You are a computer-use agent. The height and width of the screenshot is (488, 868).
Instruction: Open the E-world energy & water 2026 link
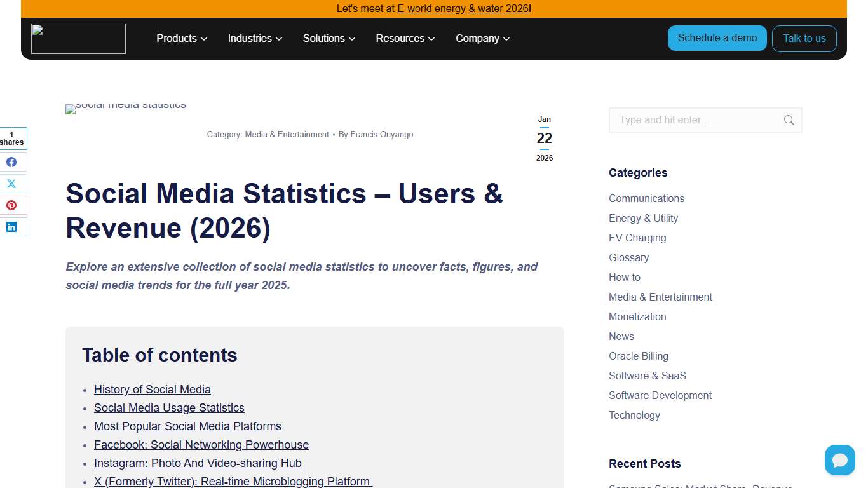tap(463, 8)
